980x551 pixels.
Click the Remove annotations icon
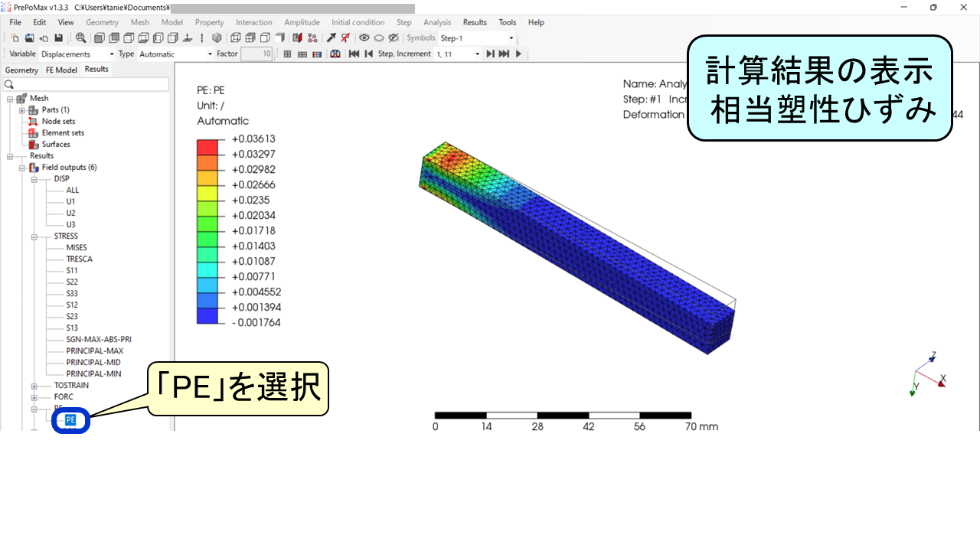click(x=345, y=38)
